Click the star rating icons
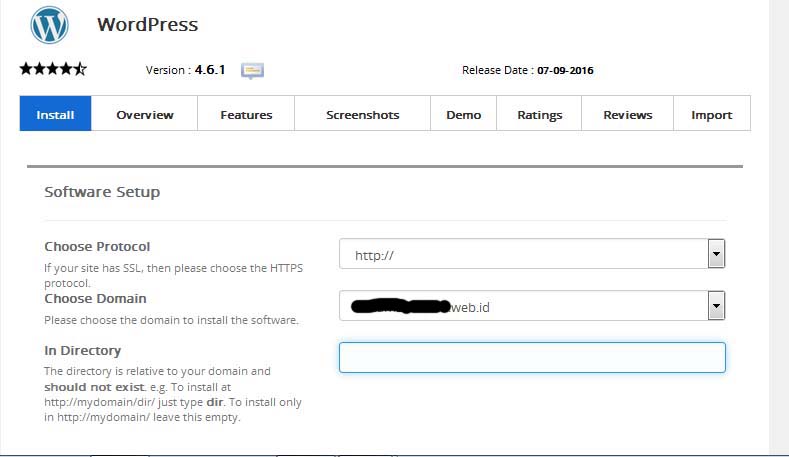 click(53, 70)
